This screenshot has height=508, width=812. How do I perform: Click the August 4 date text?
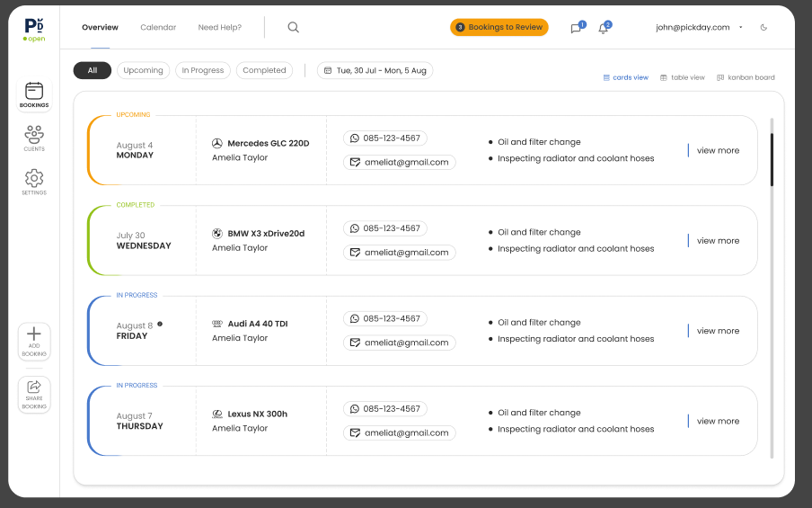(x=134, y=145)
